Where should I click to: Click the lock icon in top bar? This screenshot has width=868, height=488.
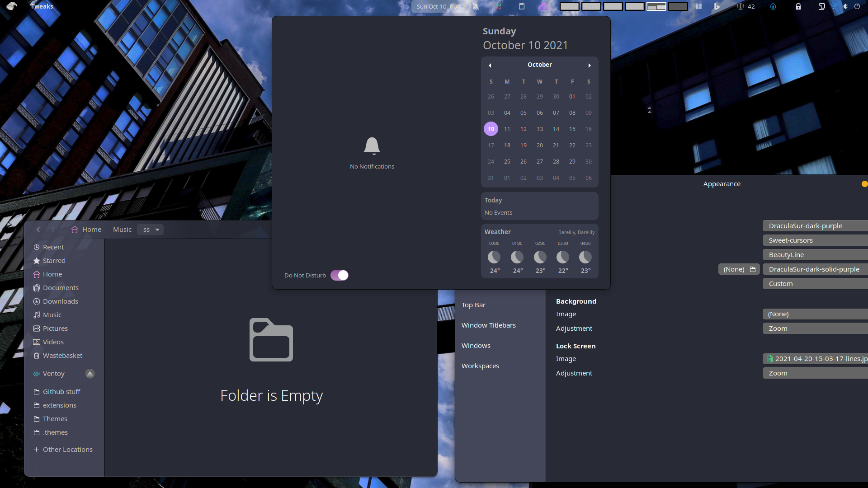pyautogui.click(x=798, y=6)
